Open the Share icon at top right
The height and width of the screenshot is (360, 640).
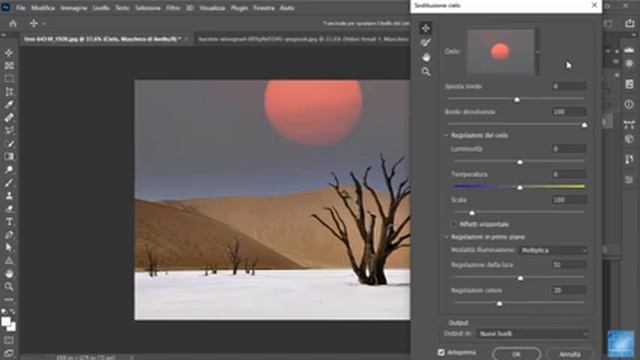pyautogui.click(x=629, y=24)
